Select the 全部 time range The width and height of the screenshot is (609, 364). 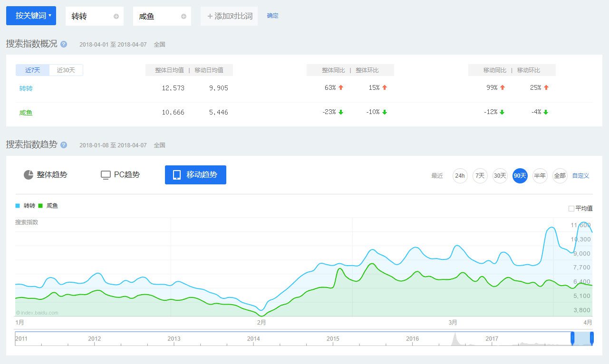pos(560,176)
